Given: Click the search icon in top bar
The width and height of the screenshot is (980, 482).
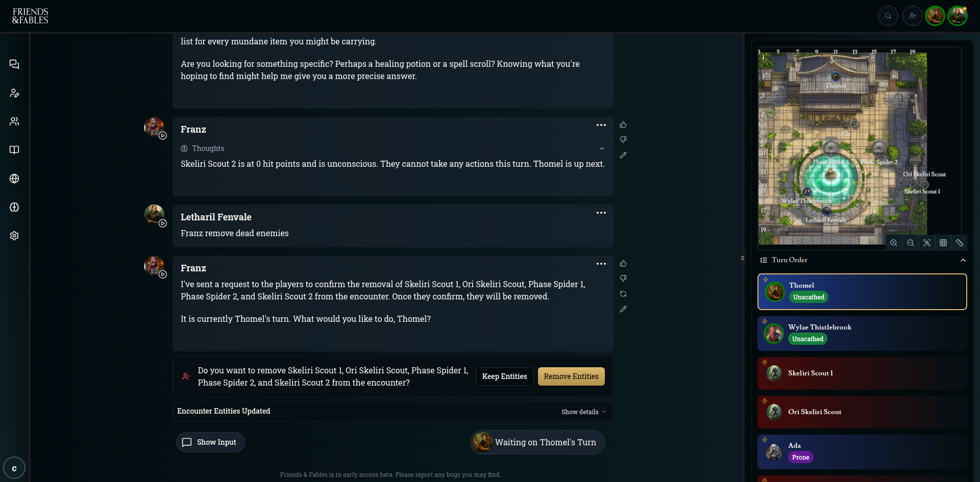Looking at the screenshot, I should (x=888, y=16).
